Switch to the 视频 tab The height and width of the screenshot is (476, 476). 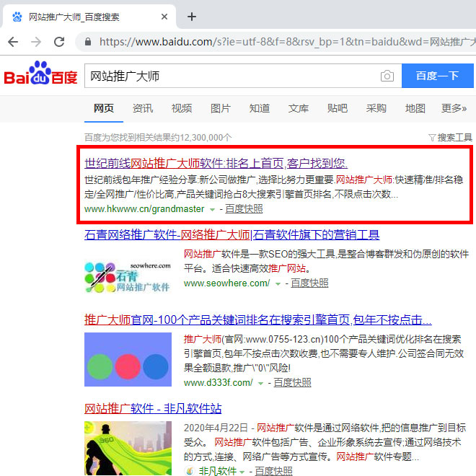pos(182,108)
